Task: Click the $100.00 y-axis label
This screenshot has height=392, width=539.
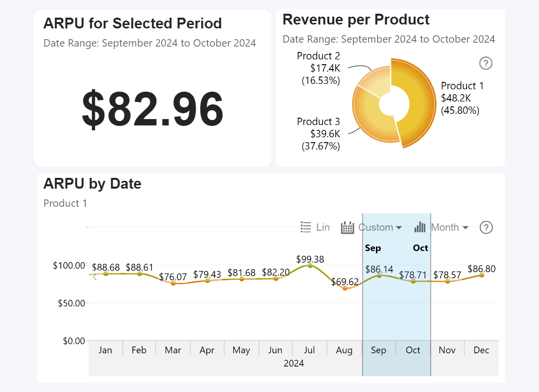Action: click(x=69, y=266)
